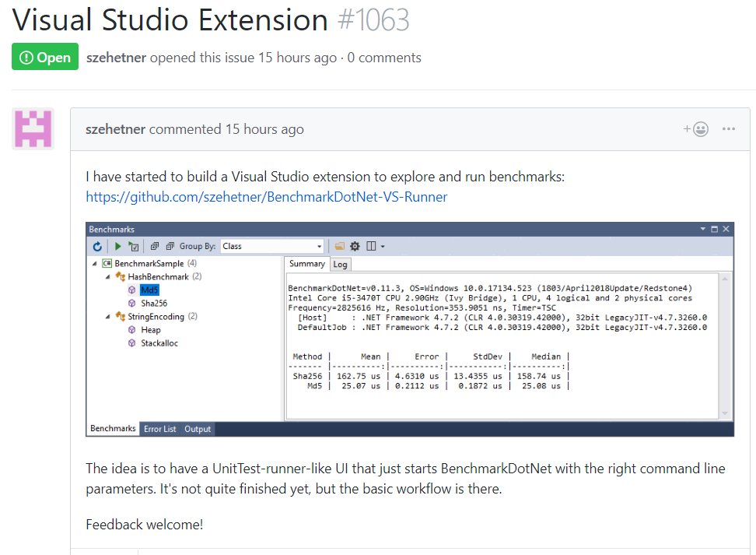756x555 pixels.
Task: Click the summary scrollbar down arrow
Action: (x=725, y=413)
